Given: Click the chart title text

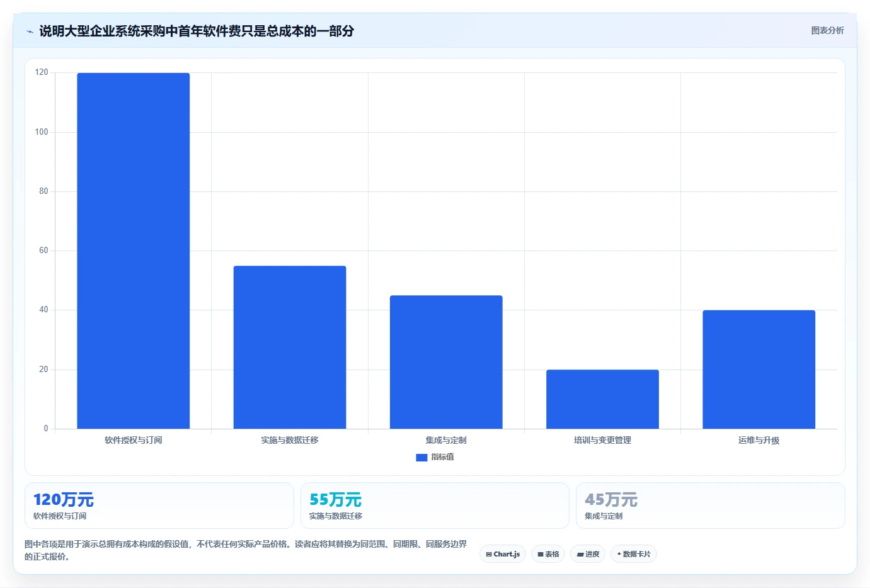Looking at the screenshot, I should pyautogui.click(x=197, y=31).
